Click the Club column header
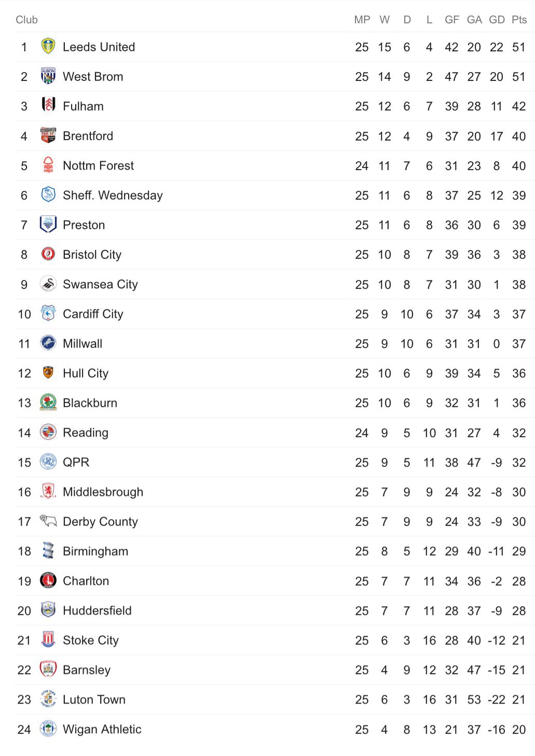Image resolution: width=535 pixels, height=756 pixels. (26, 20)
